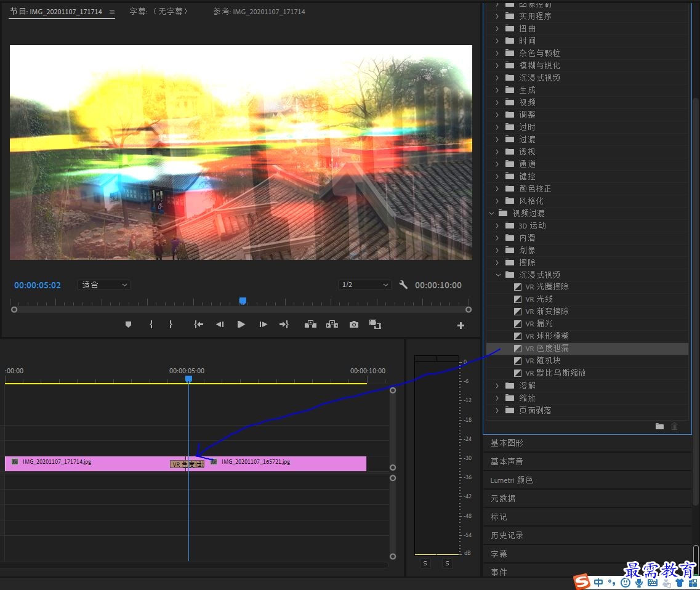This screenshot has height=590, width=700.
Task: Click the Mark Out button
Action: (171, 325)
